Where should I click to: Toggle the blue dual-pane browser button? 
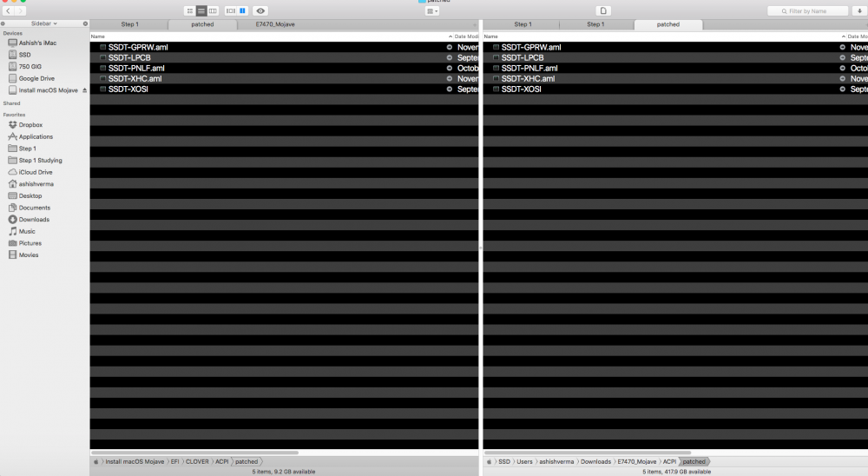(242, 10)
